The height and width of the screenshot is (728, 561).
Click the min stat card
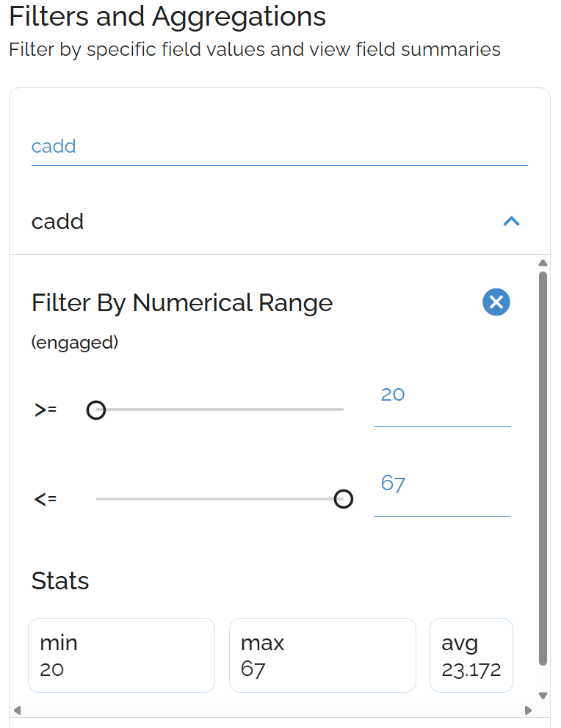[121, 655]
